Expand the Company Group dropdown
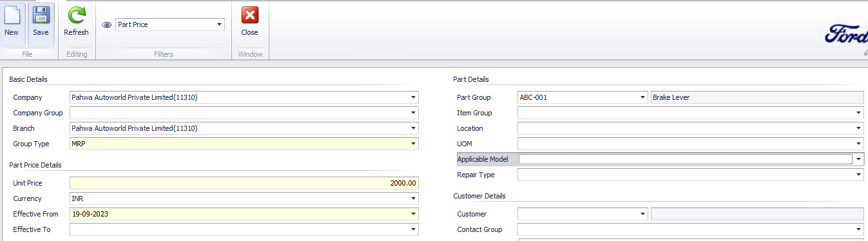 pos(412,113)
